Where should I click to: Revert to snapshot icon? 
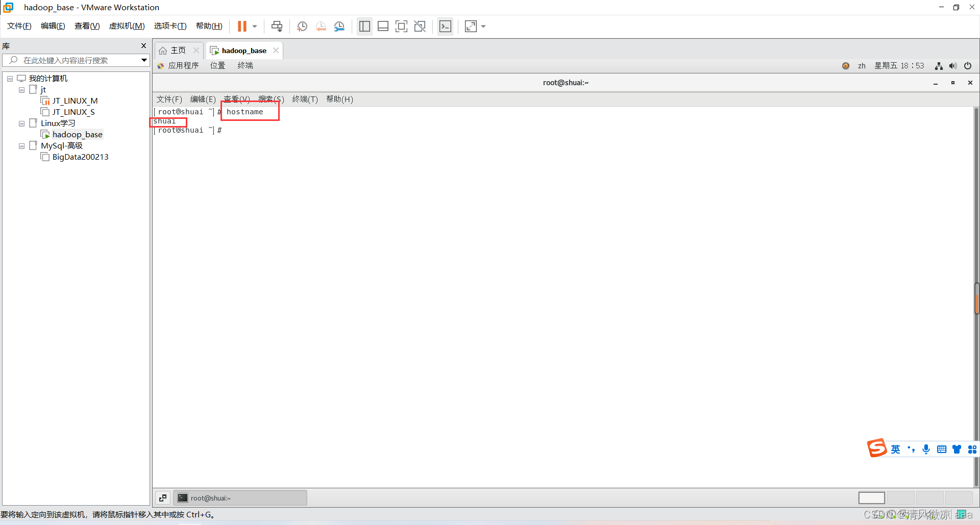click(321, 26)
